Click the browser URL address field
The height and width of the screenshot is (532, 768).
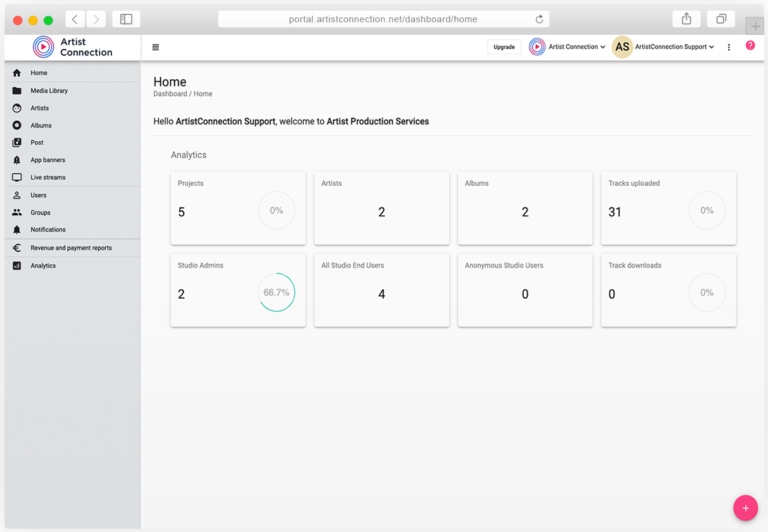383,19
